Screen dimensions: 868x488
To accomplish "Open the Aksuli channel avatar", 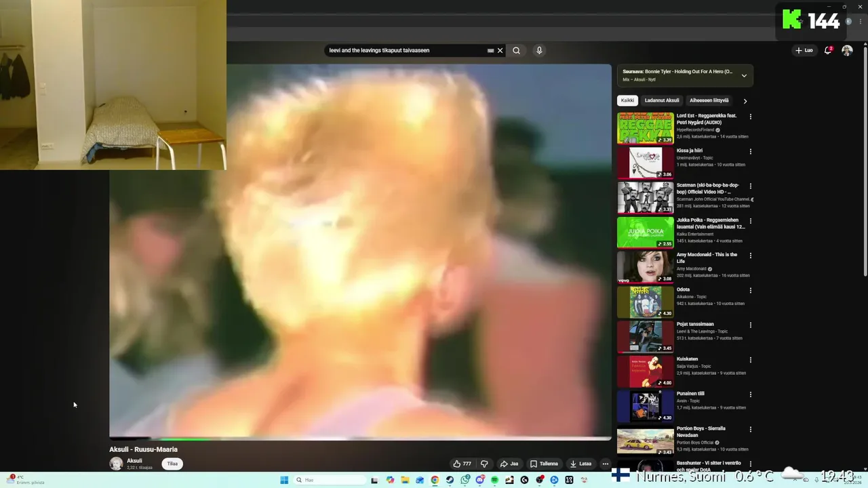I will click(x=116, y=464).
